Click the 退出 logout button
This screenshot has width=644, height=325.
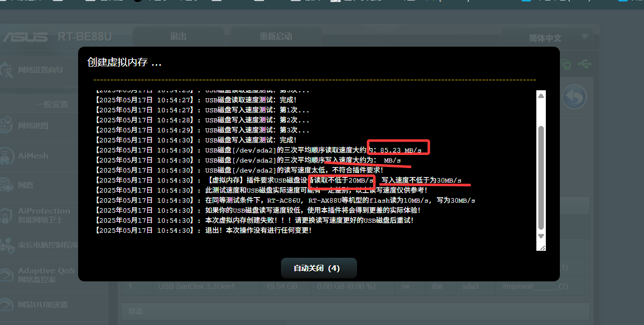pyautogui.click(x=178, y=37)
